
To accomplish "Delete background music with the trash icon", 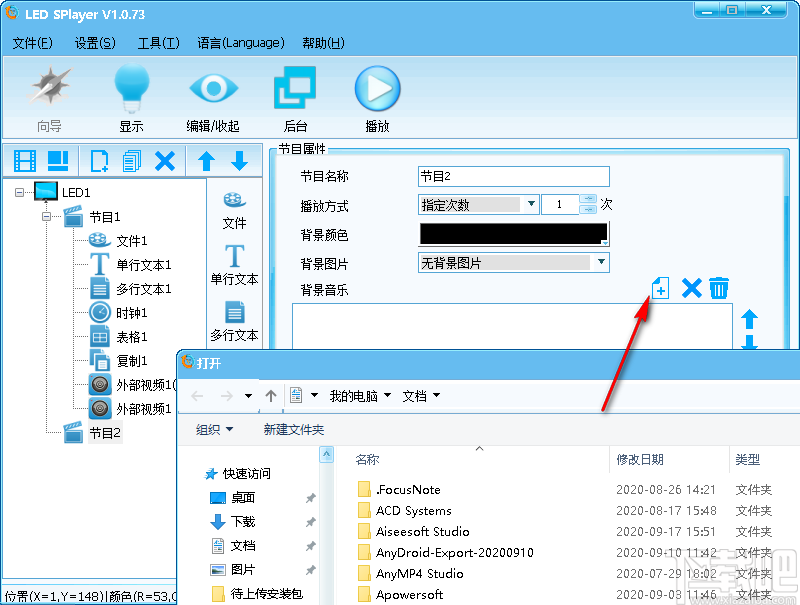I will (x=719, y=288).
